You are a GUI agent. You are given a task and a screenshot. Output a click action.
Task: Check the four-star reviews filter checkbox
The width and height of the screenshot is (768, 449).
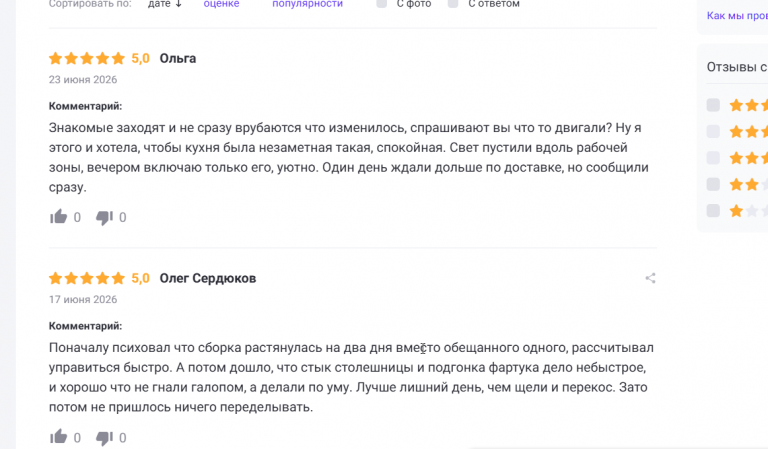[x=713, y=131]
